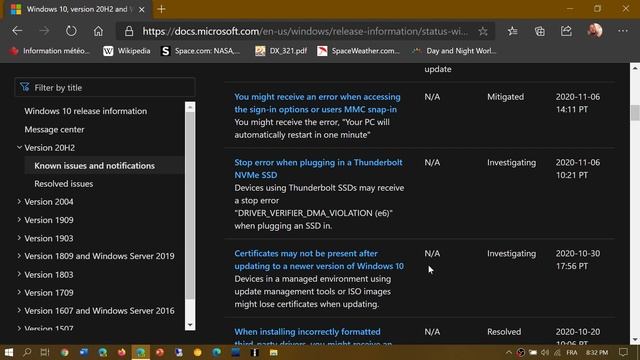The width and height of the screenshot is (640, 360).
Task: Click the Share toolbar icon
Action: tap(566, 31)
